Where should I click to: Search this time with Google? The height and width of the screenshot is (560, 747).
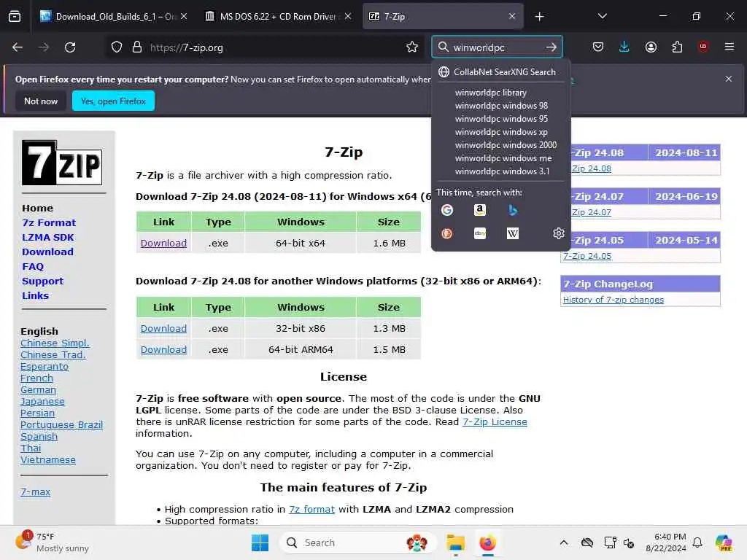coord(447,210)
